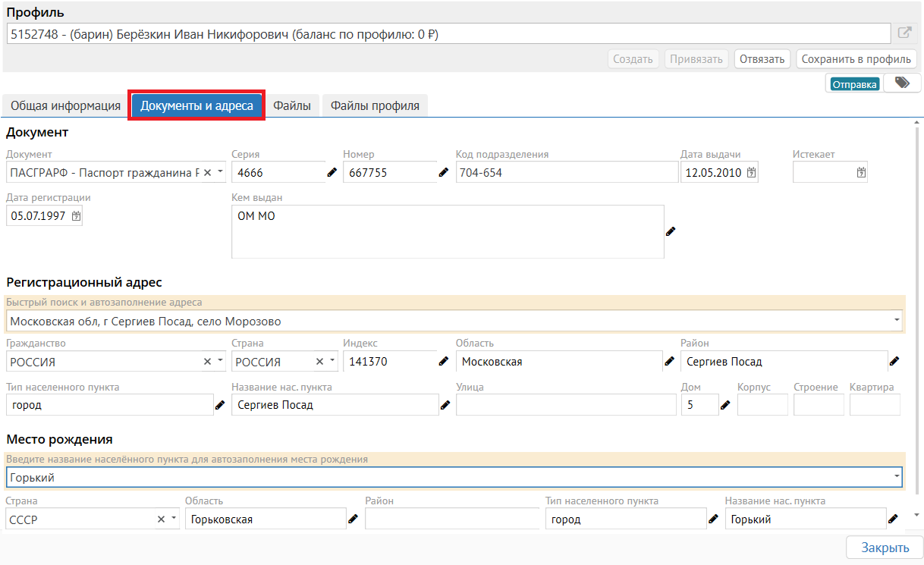Open the Файлы профиля tab
Screen dimensions: 924x565
point(375,106)
